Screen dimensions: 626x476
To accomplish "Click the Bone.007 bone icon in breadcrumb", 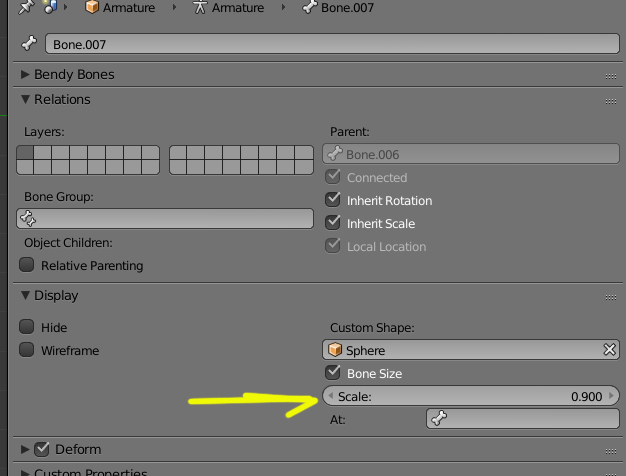I will [x=309, y=7].
